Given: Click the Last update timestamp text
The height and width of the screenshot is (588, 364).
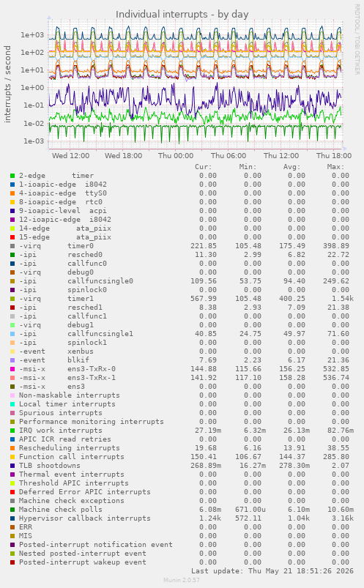Looking at the screenshot, I should click(272, 571).
